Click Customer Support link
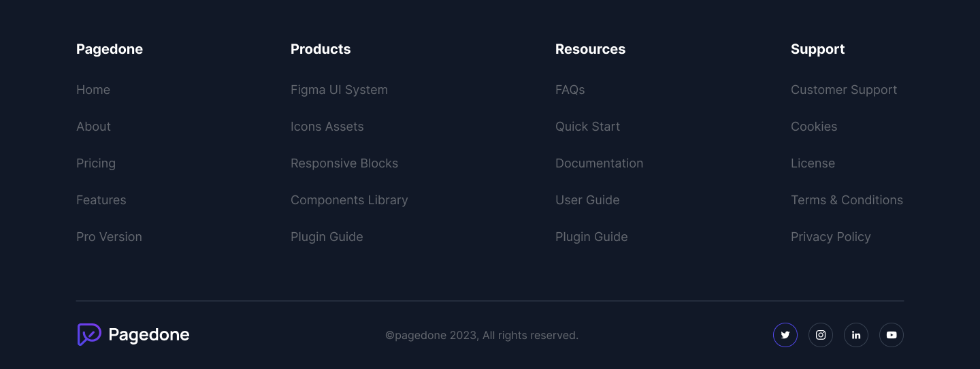980x369 pixels. (844, 90)
